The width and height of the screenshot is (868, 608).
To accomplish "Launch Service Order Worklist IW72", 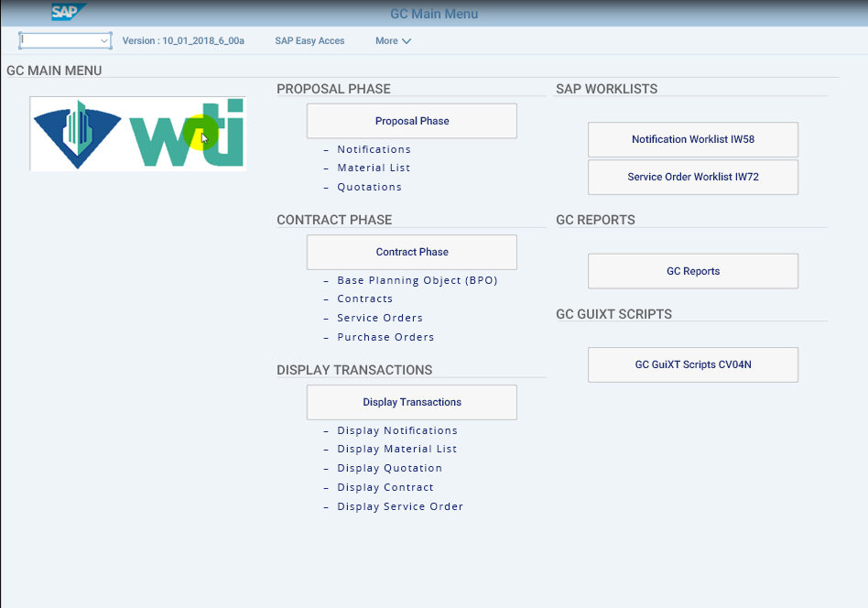I will click(692, 177).
